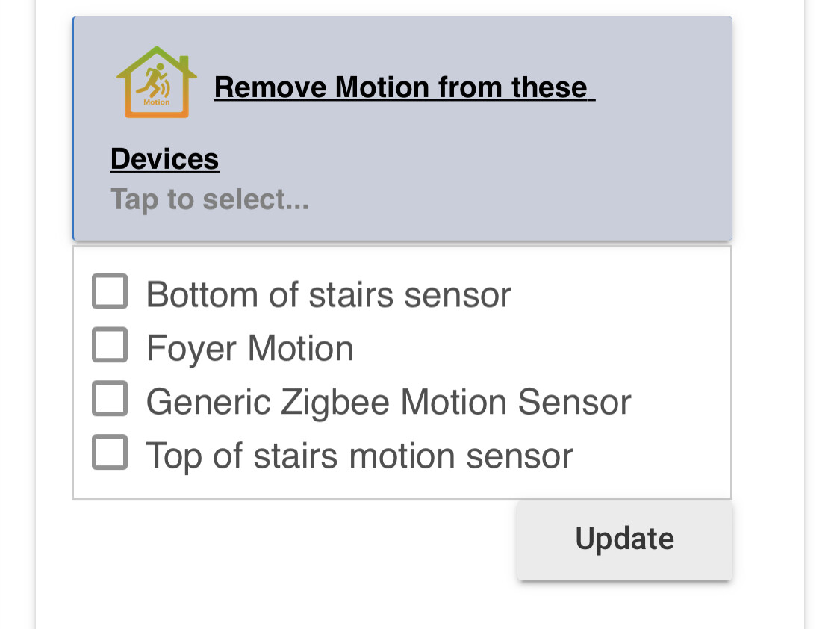Click the 'Bottom of stairs sensor' label text
The image size is (840, 629).
[329, 294]
